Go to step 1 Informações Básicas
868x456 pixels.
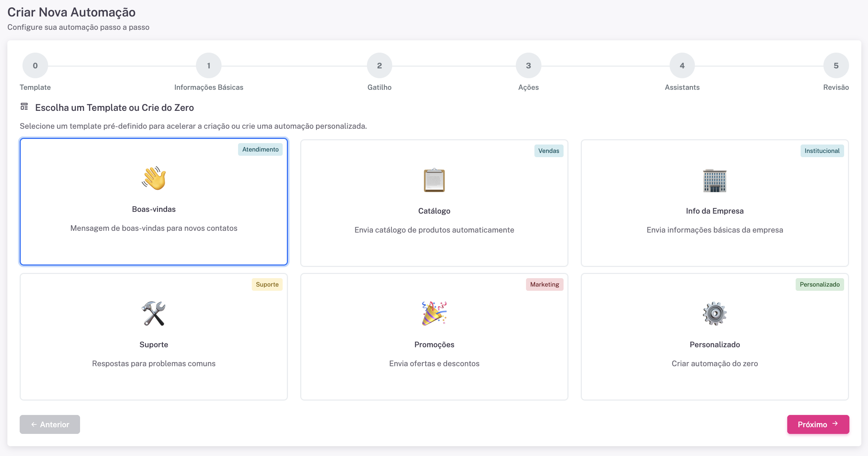pos(209,66)
